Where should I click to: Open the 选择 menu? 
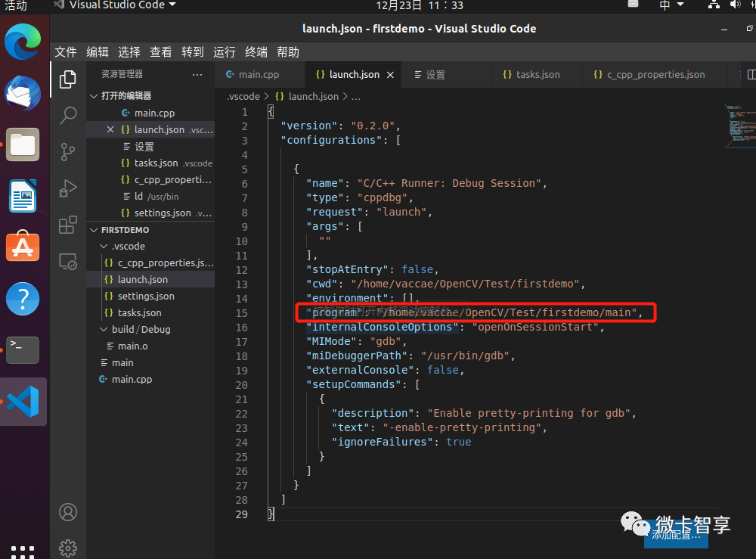129,52
